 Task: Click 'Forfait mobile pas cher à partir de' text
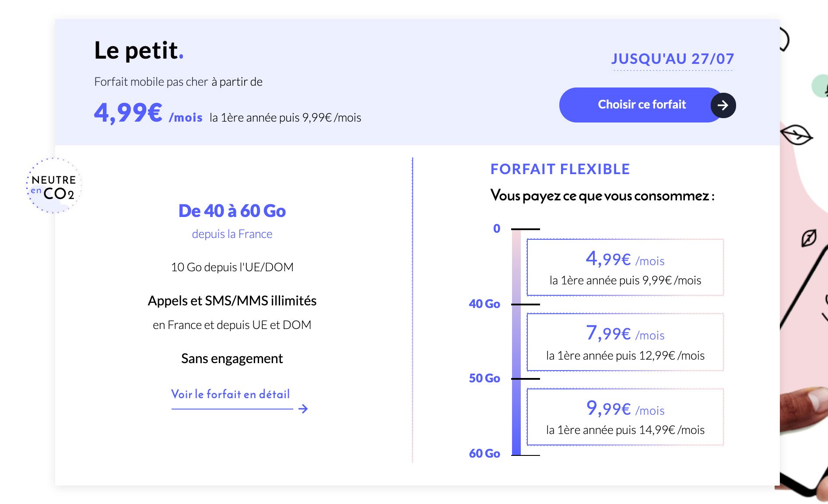[x=178, y=82]
